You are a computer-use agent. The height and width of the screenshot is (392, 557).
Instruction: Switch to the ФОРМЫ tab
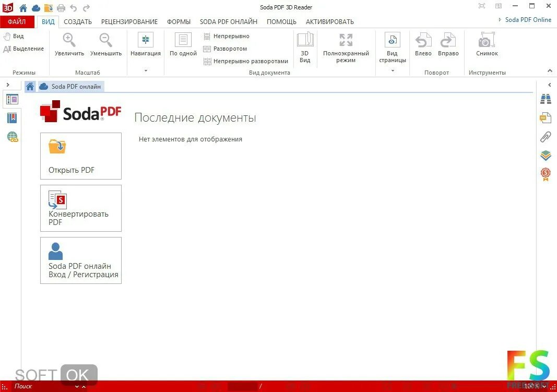(x=179, y=21)
